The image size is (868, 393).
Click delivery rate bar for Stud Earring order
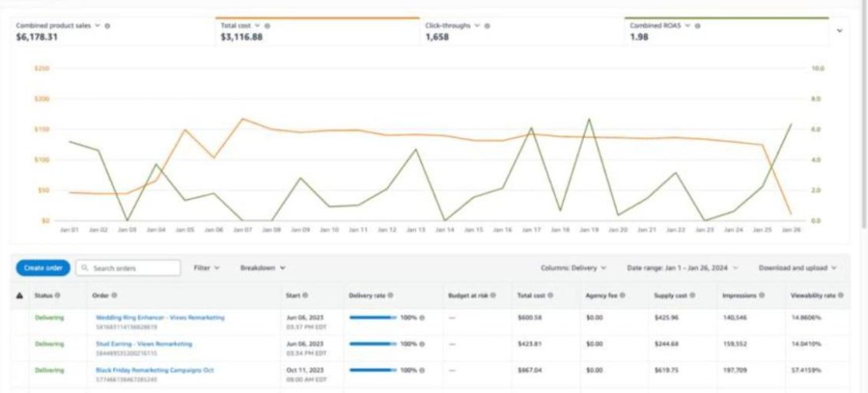[x=373, y=344]
